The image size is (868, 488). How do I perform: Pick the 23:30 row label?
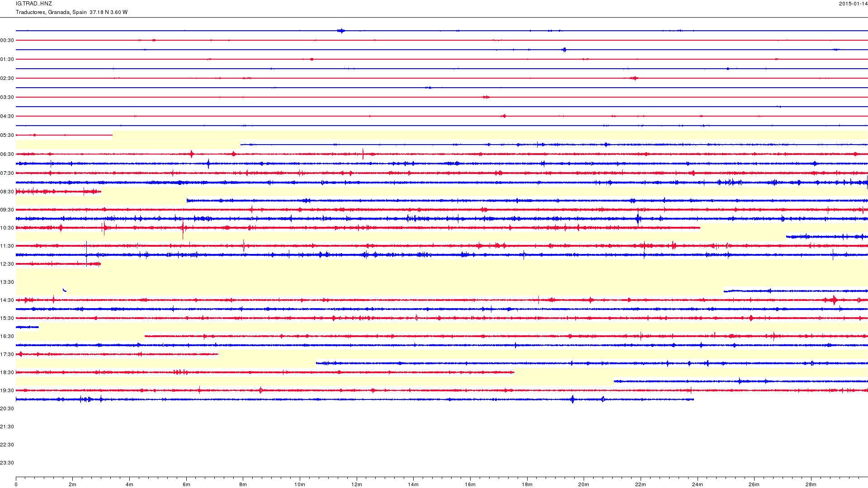point(7,463)
